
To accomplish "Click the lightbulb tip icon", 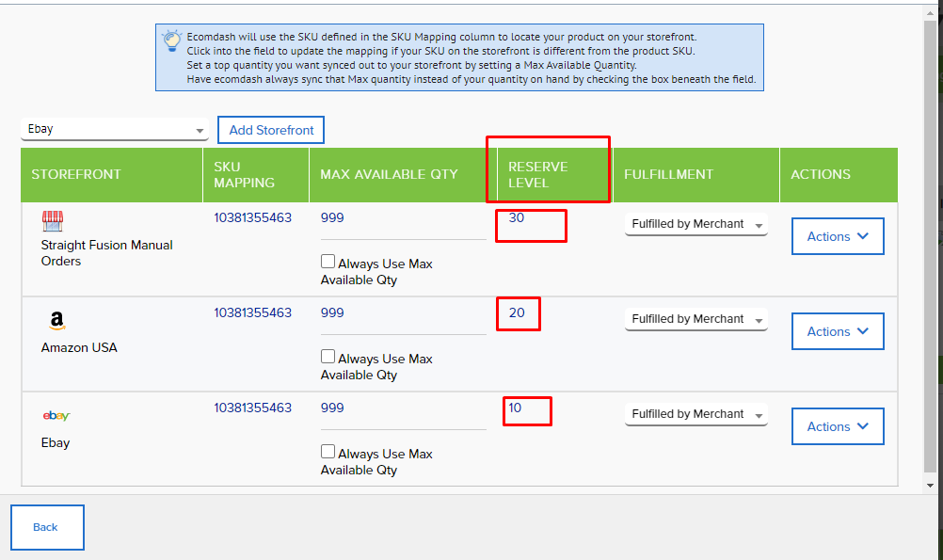I will (x=171, y=40).
